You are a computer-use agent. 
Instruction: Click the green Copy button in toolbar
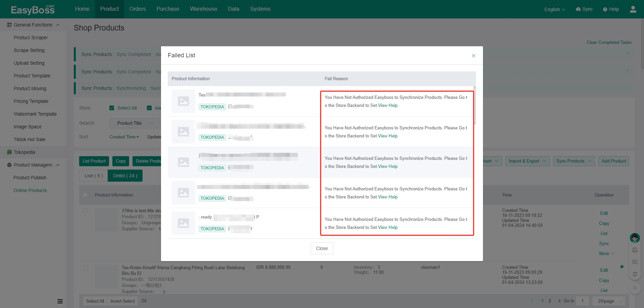(x=121, y=161)
